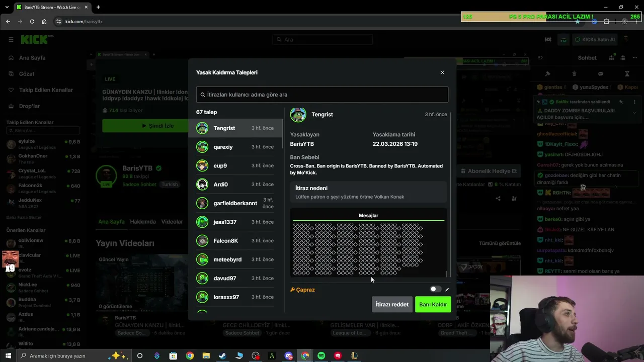Image resolution: width=644 pixels, height=362 pixels.
Task: Open Gözat in the sidebar
Action: point(27,74)
